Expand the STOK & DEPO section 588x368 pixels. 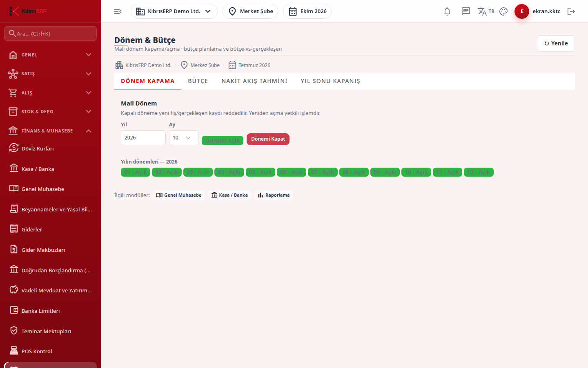pos(51,112)
